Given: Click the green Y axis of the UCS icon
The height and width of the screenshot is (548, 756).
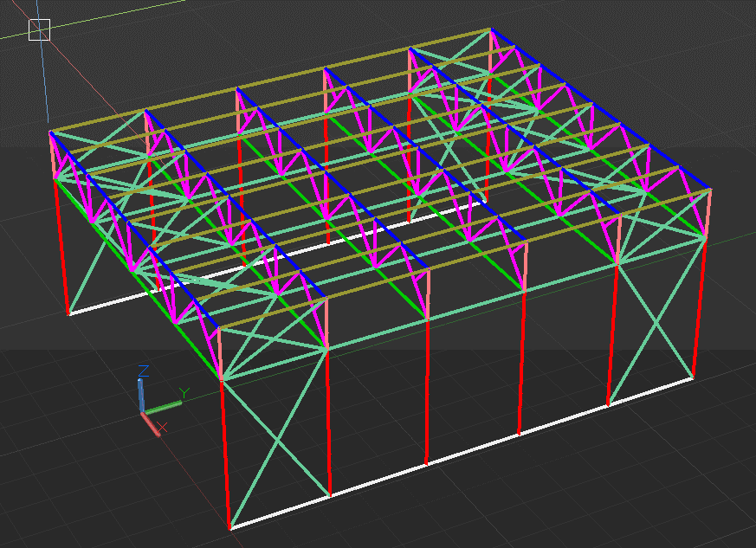Looking at the screenshot, I should [163, 408].
